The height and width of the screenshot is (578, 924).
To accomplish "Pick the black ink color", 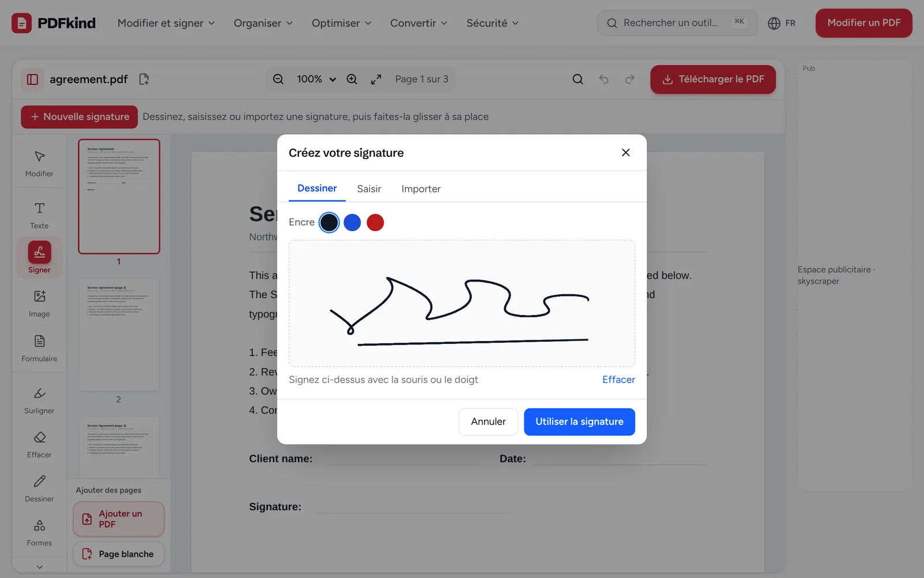I will point(329,223).
